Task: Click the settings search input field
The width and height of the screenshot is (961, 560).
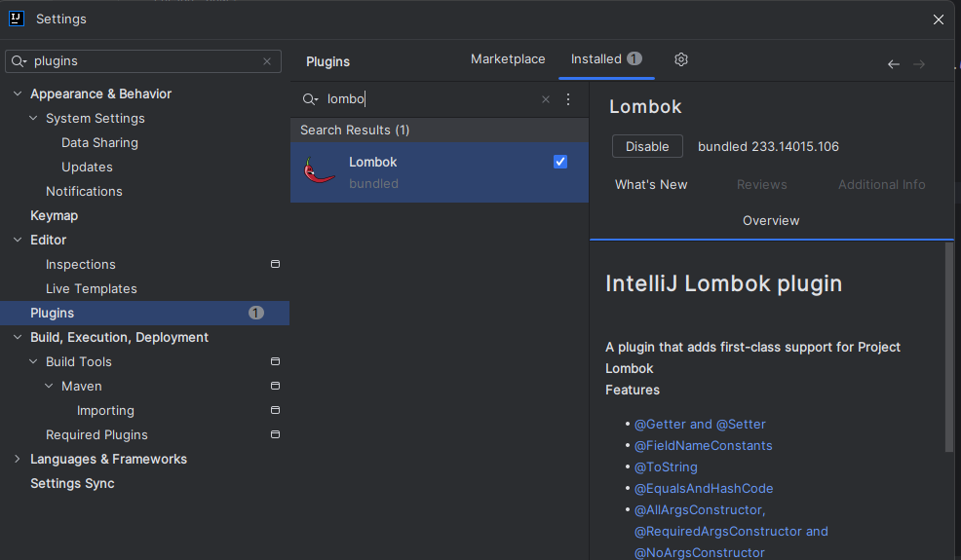Action: pyautogui.click(x=143, y=61)
